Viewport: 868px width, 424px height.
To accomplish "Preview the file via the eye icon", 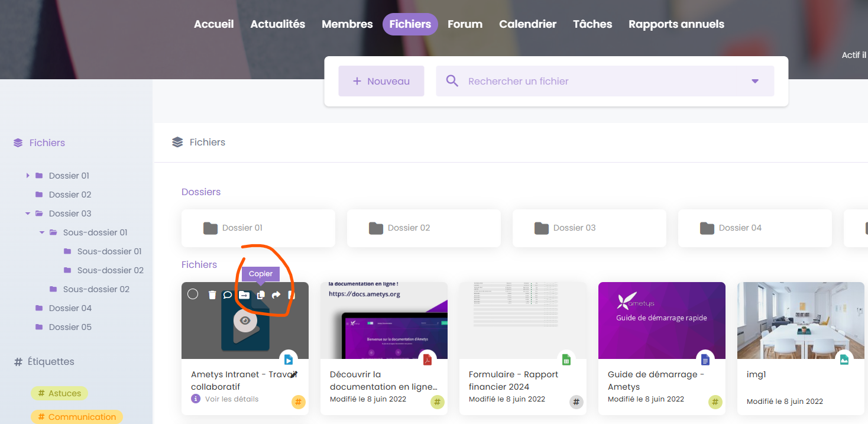I will click(x=245, y=321).
